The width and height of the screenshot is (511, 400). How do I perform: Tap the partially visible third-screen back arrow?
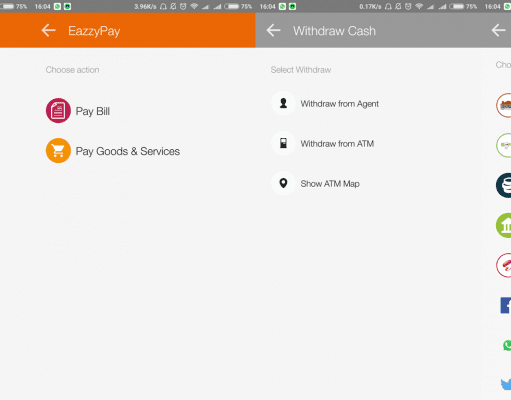coord(498,31)
